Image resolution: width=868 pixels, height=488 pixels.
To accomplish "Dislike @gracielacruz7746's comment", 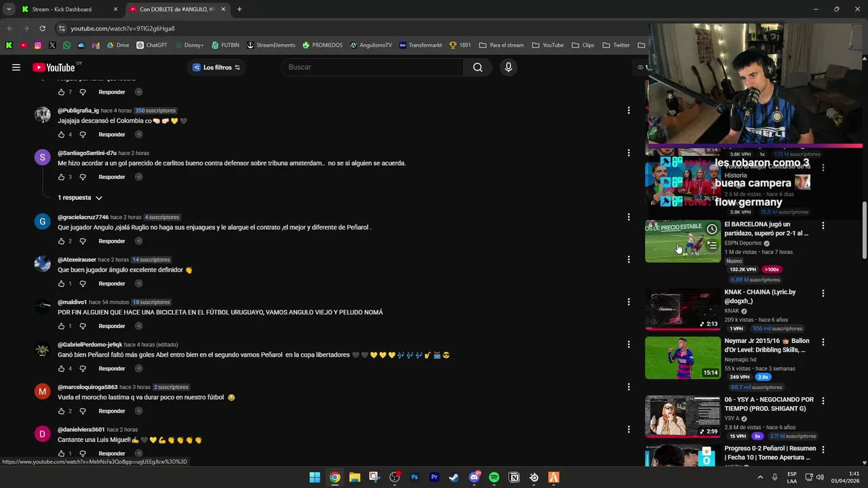I will point(83,241).
